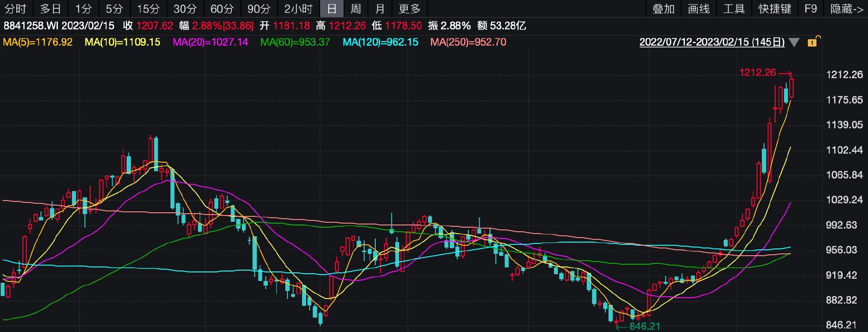This screenshot has width=868, height=332.
Task: Select the 月 monthly period tab
Action: click(380, 9)
